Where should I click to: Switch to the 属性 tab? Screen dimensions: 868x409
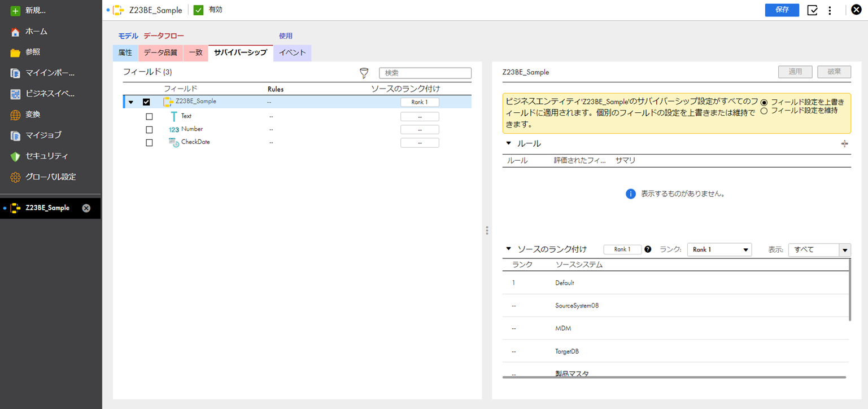(x=125, y=53)
